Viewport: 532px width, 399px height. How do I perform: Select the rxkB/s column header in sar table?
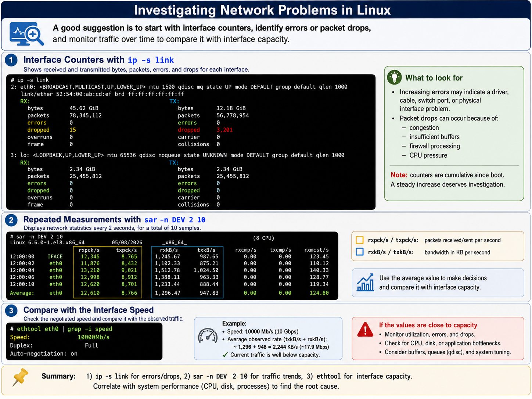(x=169, y=250)
